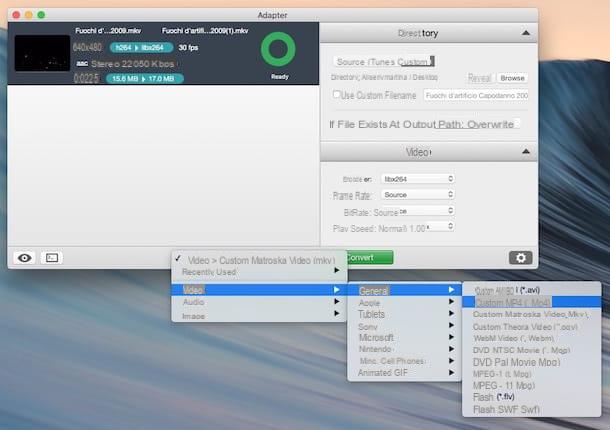Viewport: 610px width, 430px height.
Task: Open the Misc. Cell Phones submenu
Action: point(404,361)
